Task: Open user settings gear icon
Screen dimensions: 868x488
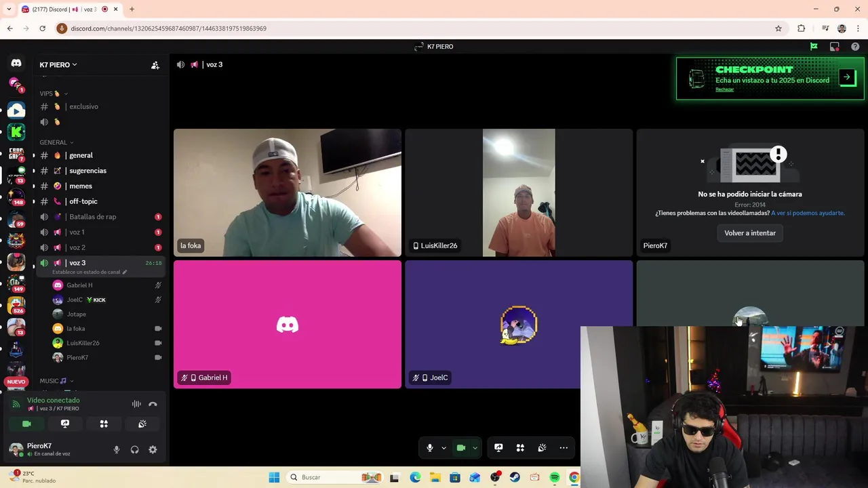Action: point(153,449)
